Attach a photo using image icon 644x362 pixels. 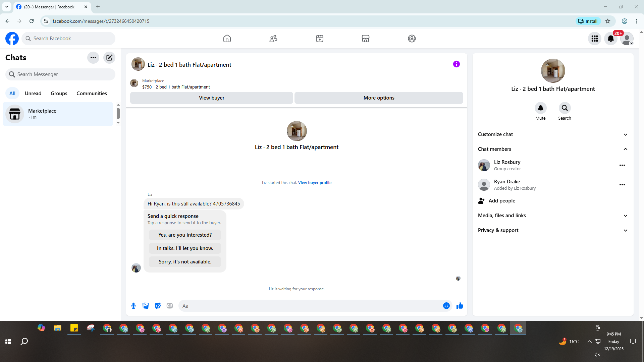[146, 306]
